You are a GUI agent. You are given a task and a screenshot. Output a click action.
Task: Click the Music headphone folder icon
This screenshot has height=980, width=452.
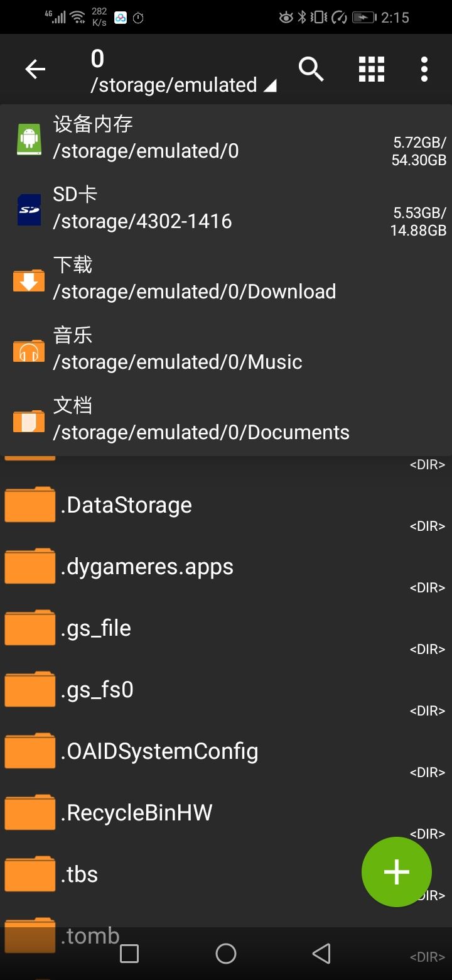tap(29, 351)
